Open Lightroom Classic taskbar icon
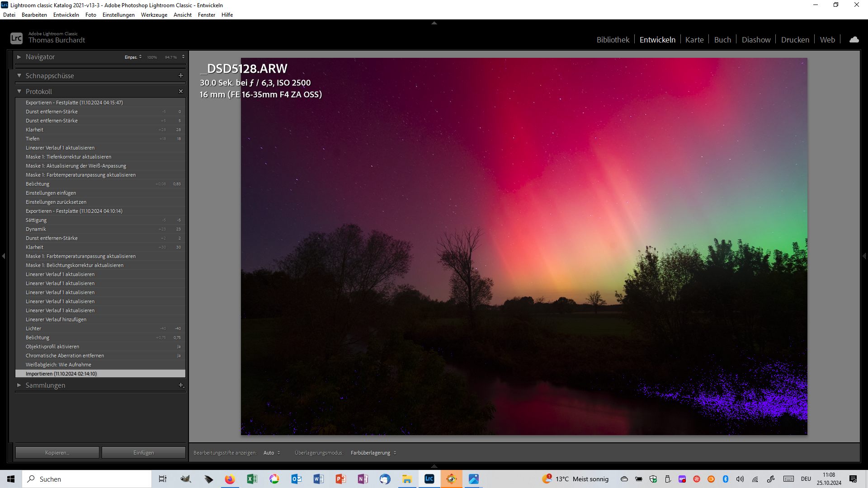 [x=429, y=479]
